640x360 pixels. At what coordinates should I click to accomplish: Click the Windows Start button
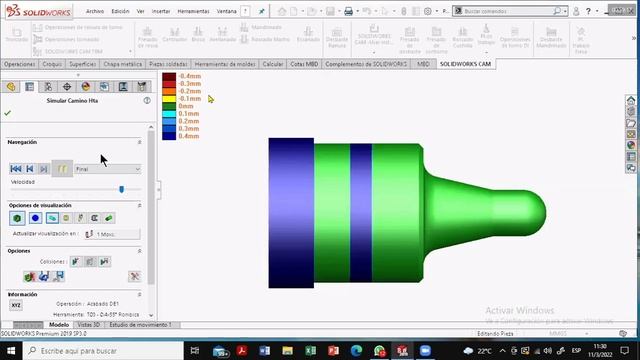(x=11, y=351)
